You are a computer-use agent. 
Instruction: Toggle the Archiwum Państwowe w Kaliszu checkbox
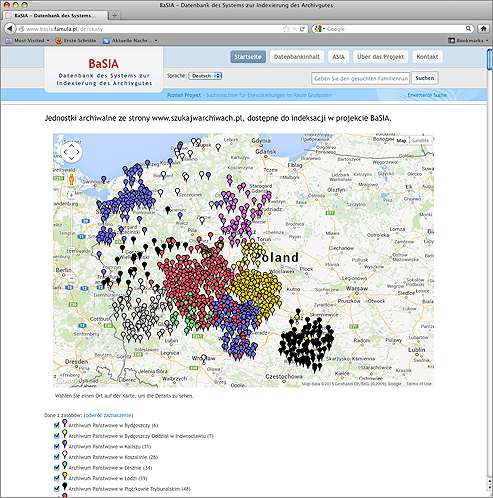coord(57,446)
